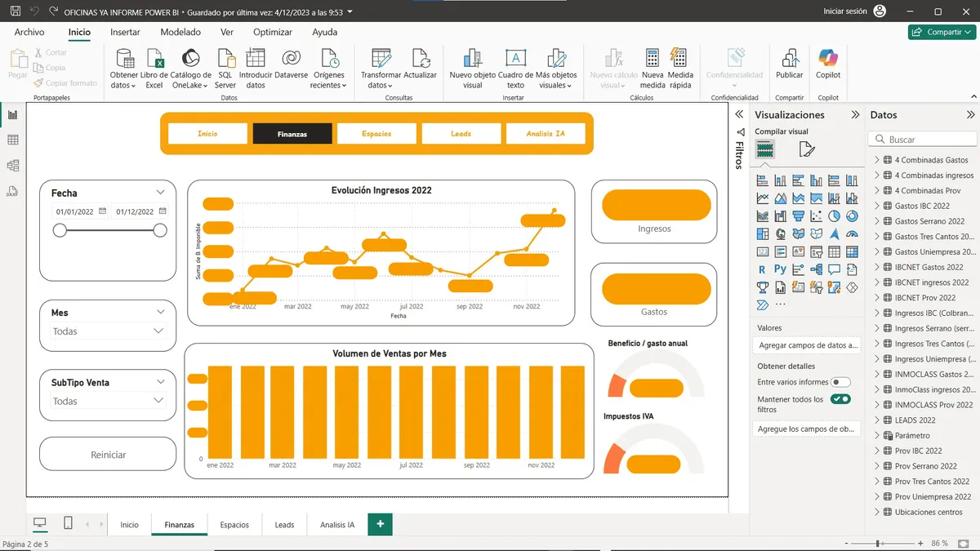Open the DAX query view in left sidebar
Viewport: 980px width, 551px height.
(x=13, y=192)
